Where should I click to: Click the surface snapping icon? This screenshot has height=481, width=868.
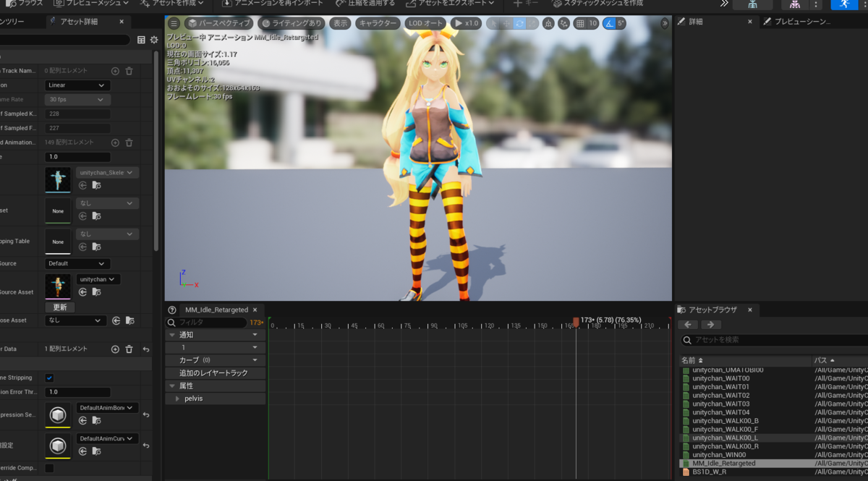pos(563,23)
